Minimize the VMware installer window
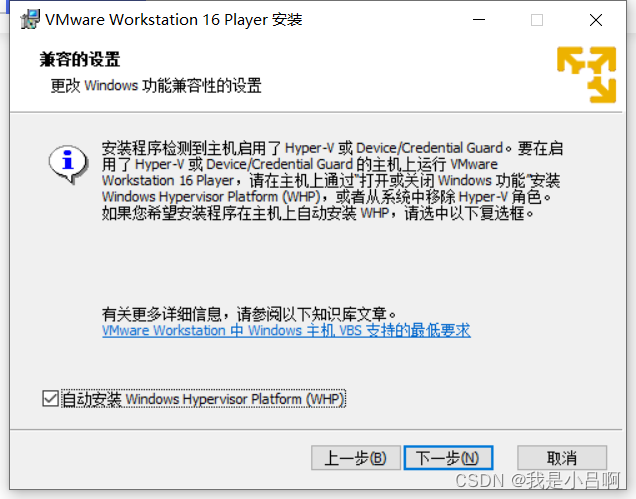Viewport: 636px width, 499px height. (479, 19)
